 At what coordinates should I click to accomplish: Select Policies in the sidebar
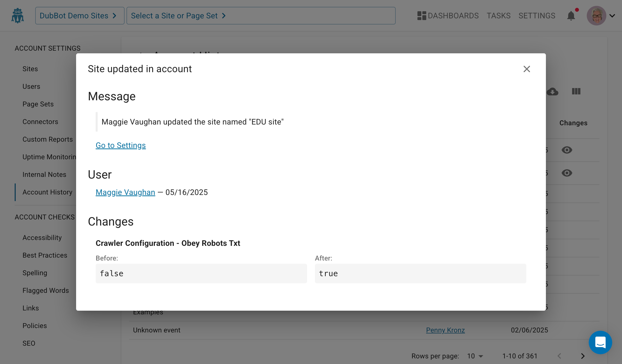tap(35, 326)
